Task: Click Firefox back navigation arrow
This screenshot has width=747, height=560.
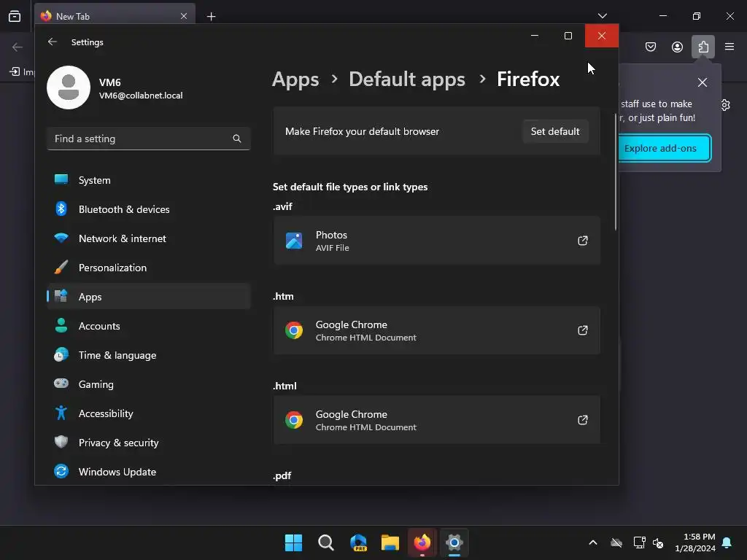Action: (x=18, y=47)
